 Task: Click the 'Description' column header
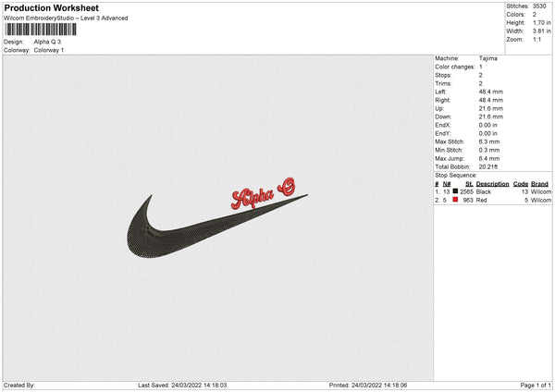pyautogui.click(x=492, y=184)
